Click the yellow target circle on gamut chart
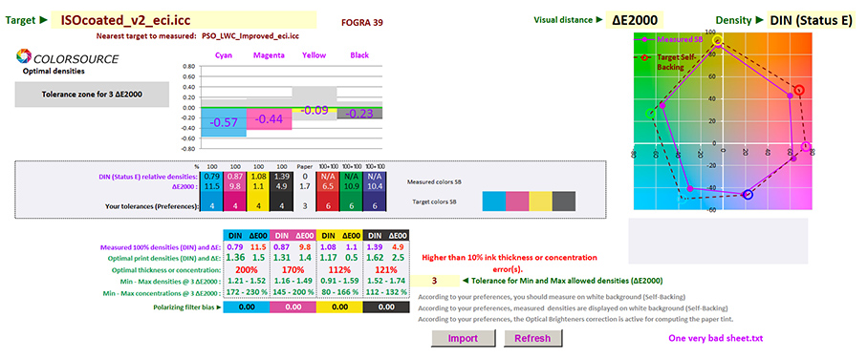Screen dimensions: 868x360 pyautogui.click(x=717, y=40)
